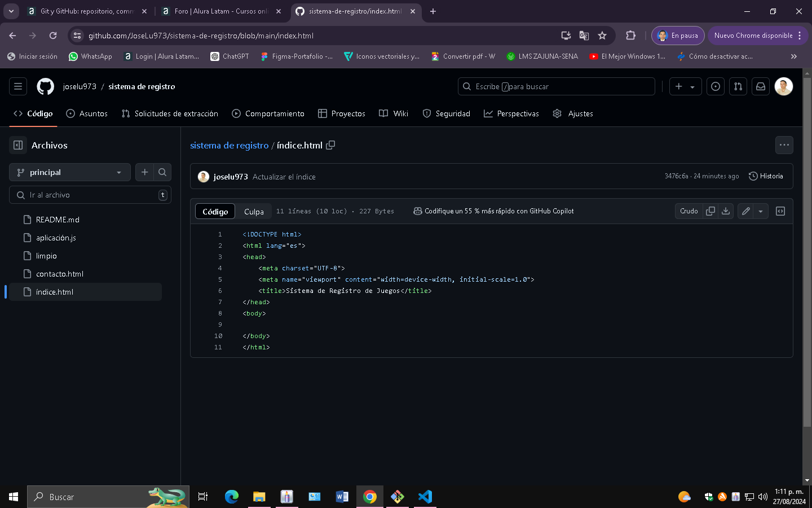Screen dimensions: 812x508
Task: Go to GitHub homepage via Octocat logo
Action: point(45,86)
